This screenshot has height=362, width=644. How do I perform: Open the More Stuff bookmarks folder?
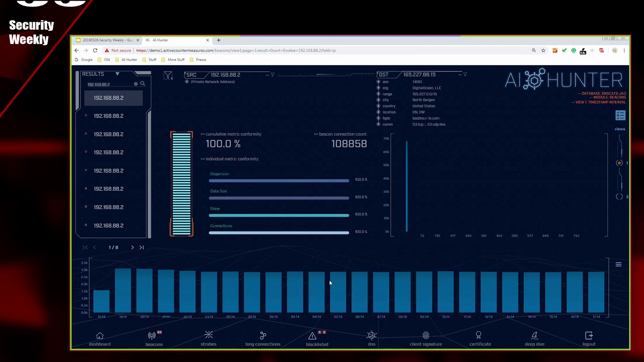173,60
